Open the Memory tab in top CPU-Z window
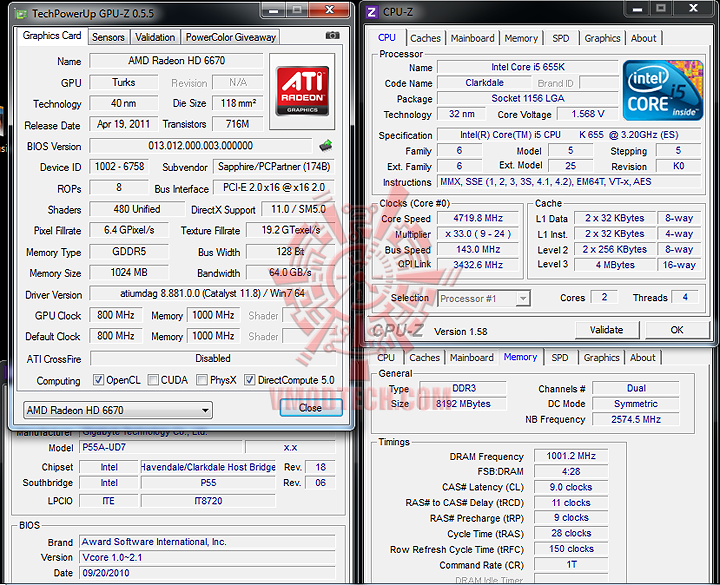Viewport: 720px width, 585px height. tap(521, 38)
